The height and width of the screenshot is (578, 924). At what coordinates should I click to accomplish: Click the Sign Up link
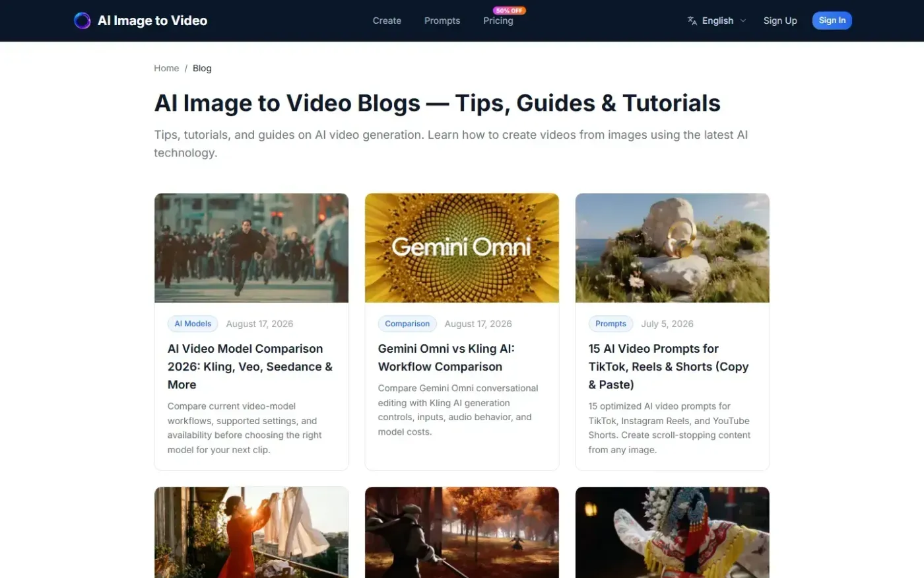(780, 20)
